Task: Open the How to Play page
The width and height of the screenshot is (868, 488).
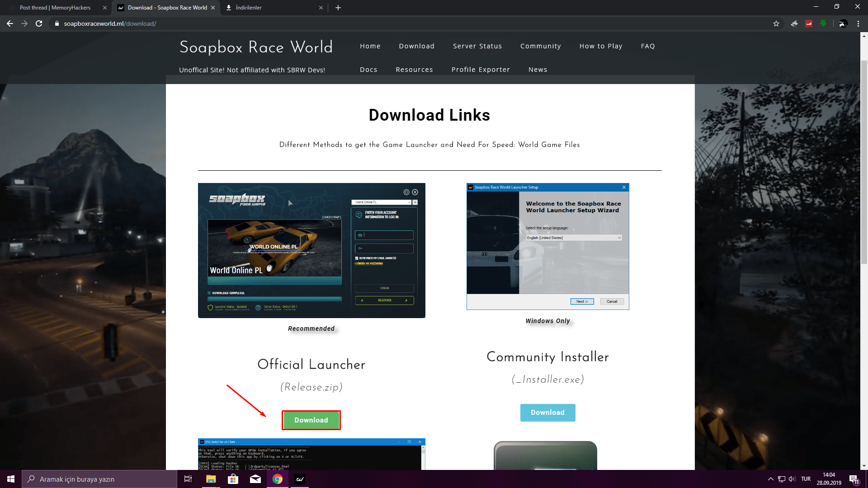Action: [x=601, y=46]
